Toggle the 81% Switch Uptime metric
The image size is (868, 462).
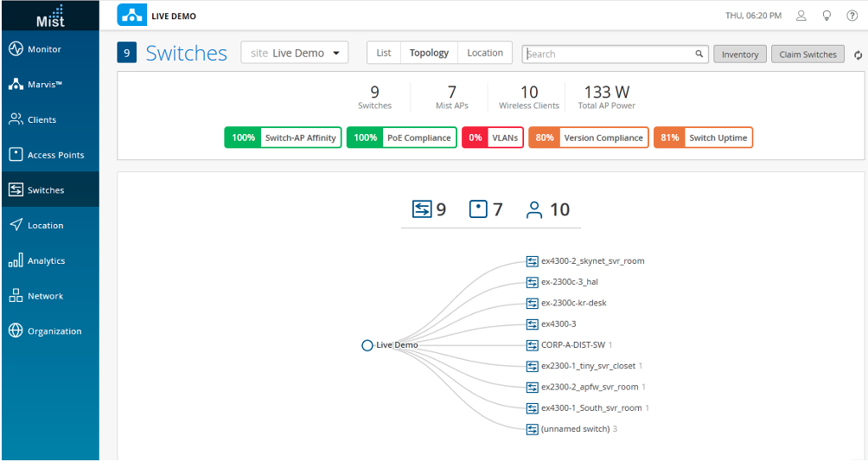[703, 138]
